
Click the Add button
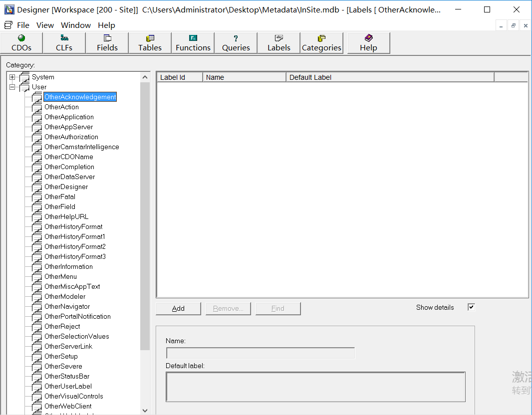click(178, 309)
